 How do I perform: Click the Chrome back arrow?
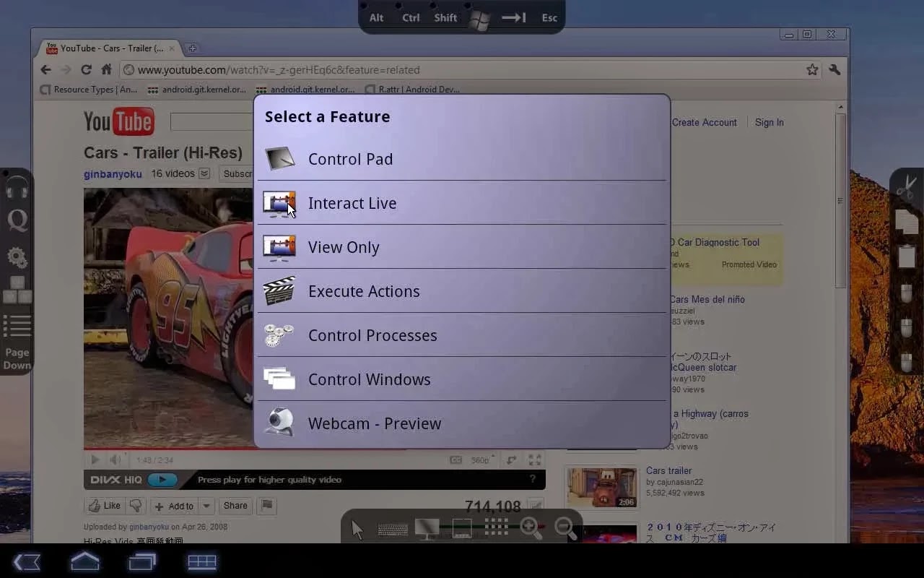[x=46, y=70]
